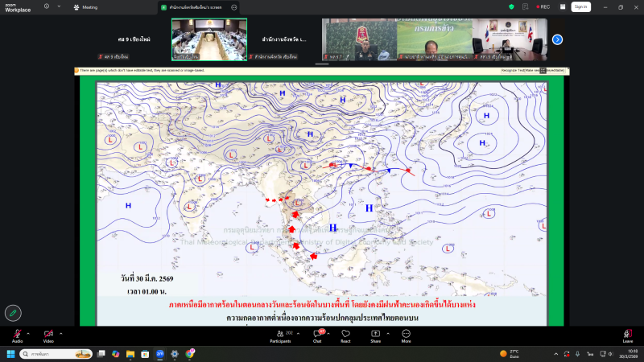Unmute microphone with the Audio button
Viewport: 644px width, 362px height.
(x=17, y=335)
